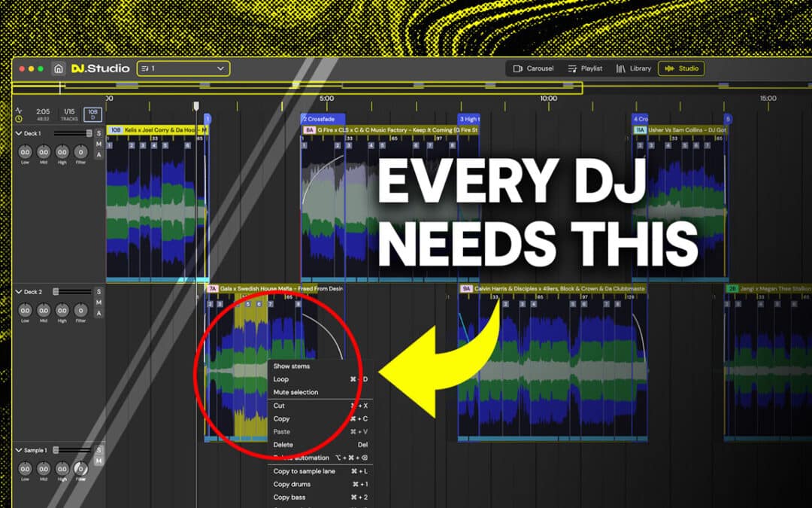This screenshot has width=812, height=508.
Task: Select the Studio view tab
Action: click(x=681, y=68)
